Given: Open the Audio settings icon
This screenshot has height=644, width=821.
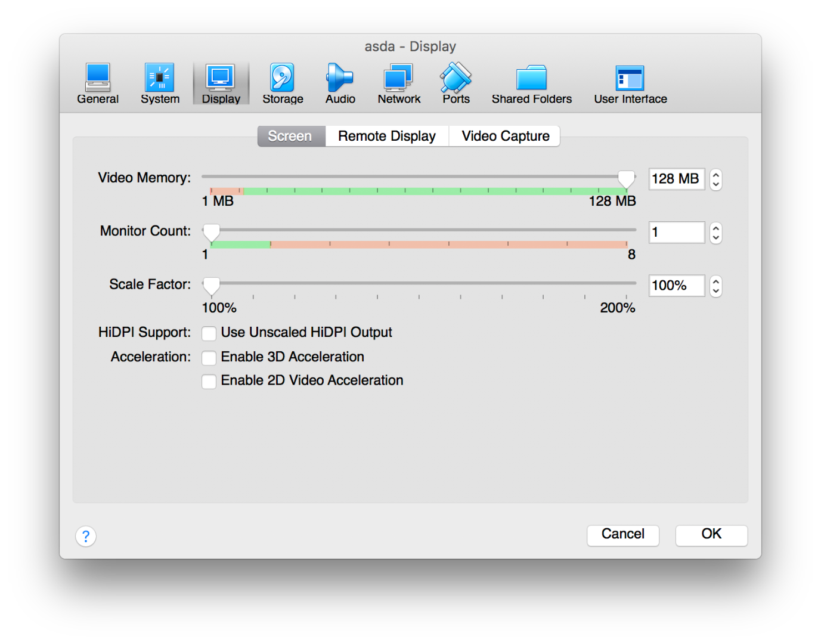Looking at the screenshot, I should [x=340, y=83].
